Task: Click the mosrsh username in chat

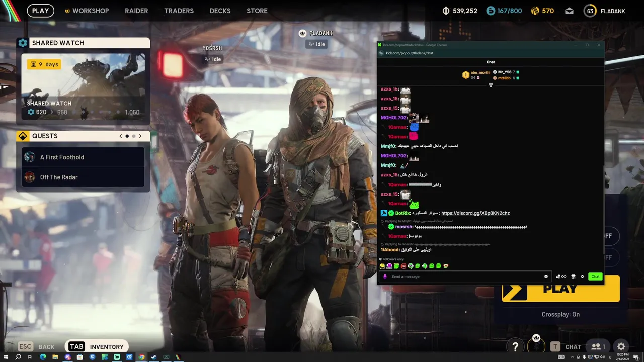Action: click(x=404, y=227)
